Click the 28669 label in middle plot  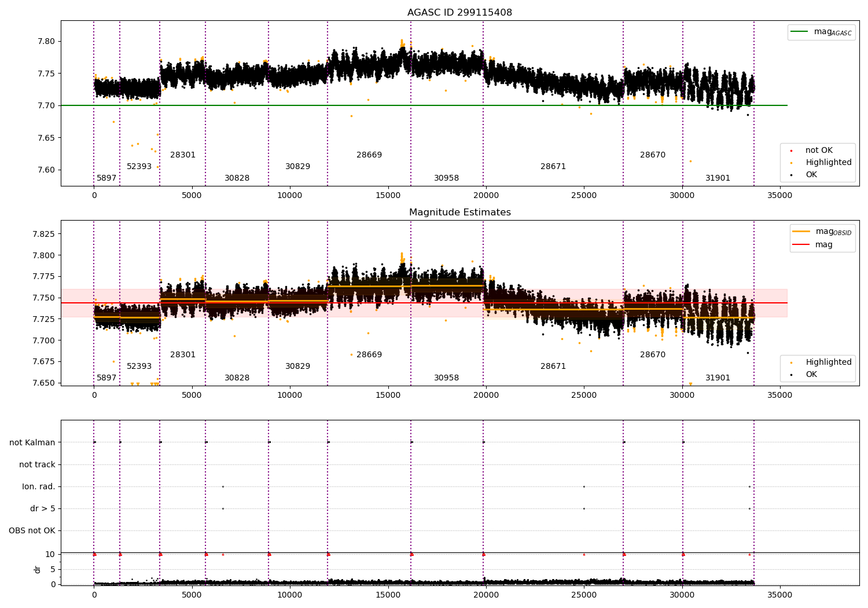pyautogui.click(x=369, y=355)
